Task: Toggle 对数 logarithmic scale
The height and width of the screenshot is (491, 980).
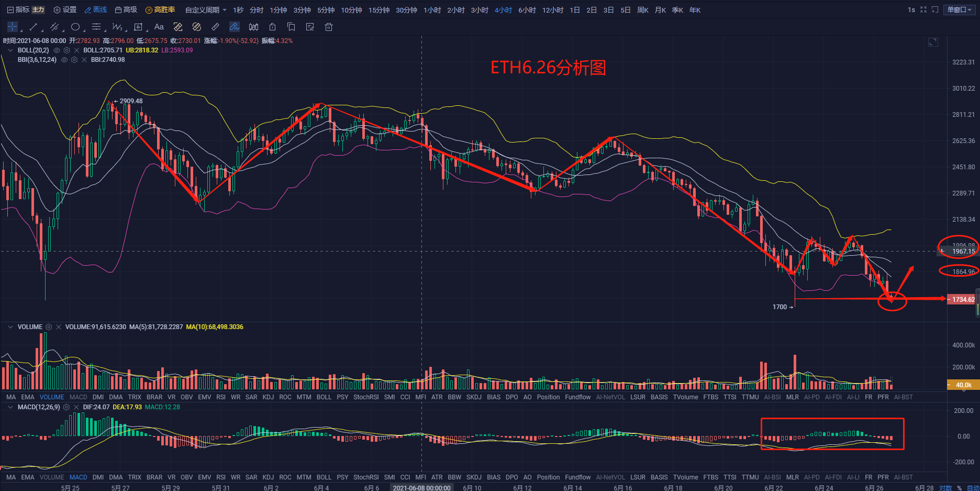Action: 945,487
